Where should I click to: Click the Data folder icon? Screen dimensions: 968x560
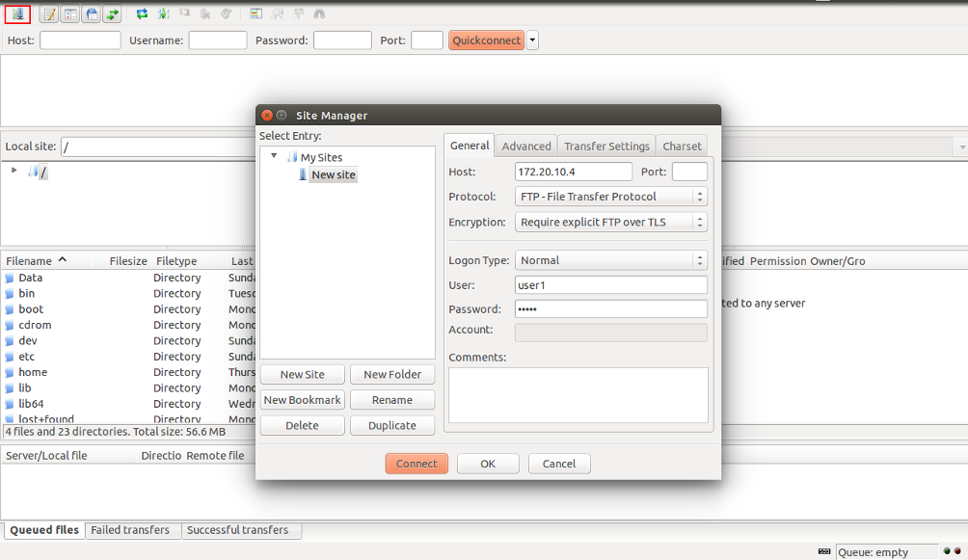10,278
